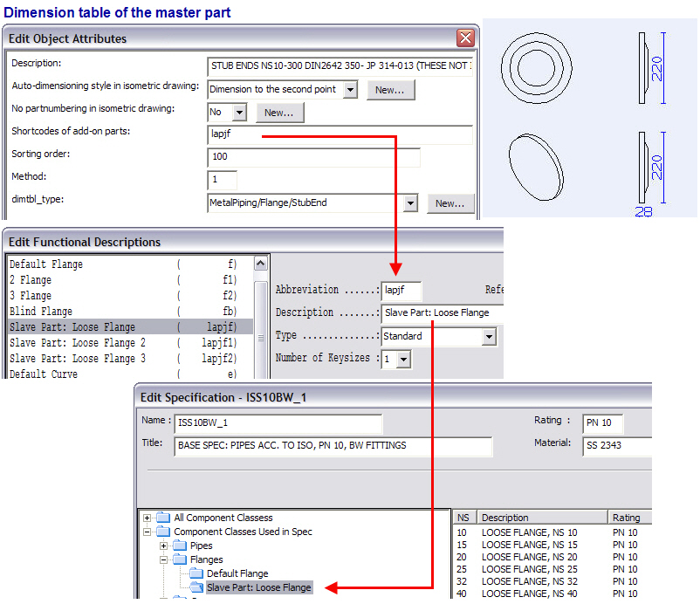Close the Edit Object Attributes dialog
This screenshot has width=700, height=604.
pos(465,38)
